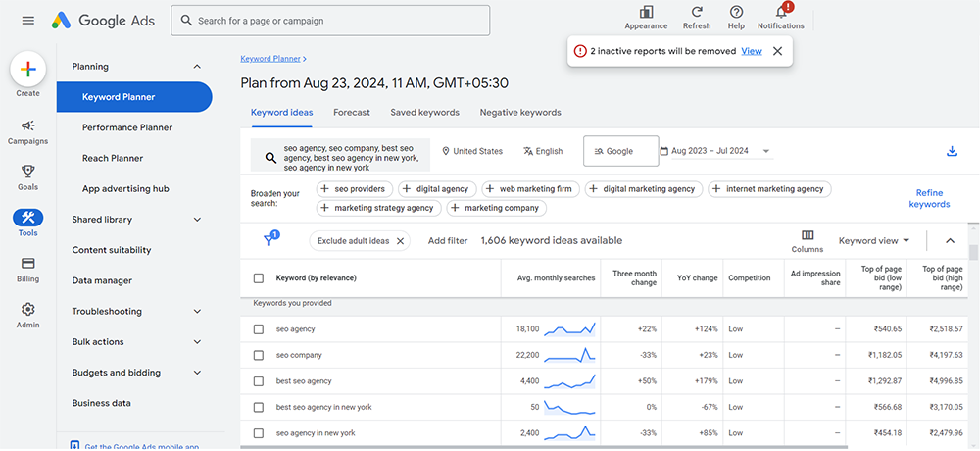Add 'internet marketing agency' suggestion

click(769, 189)
